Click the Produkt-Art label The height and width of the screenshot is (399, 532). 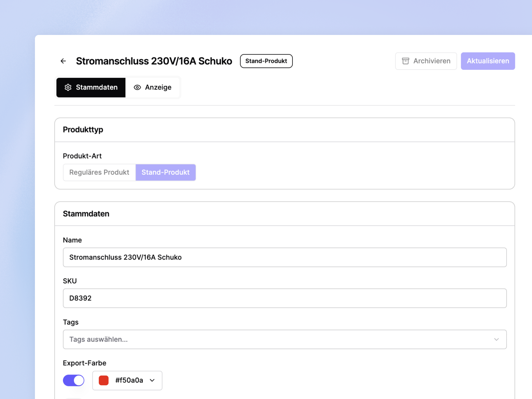(82, 156)
